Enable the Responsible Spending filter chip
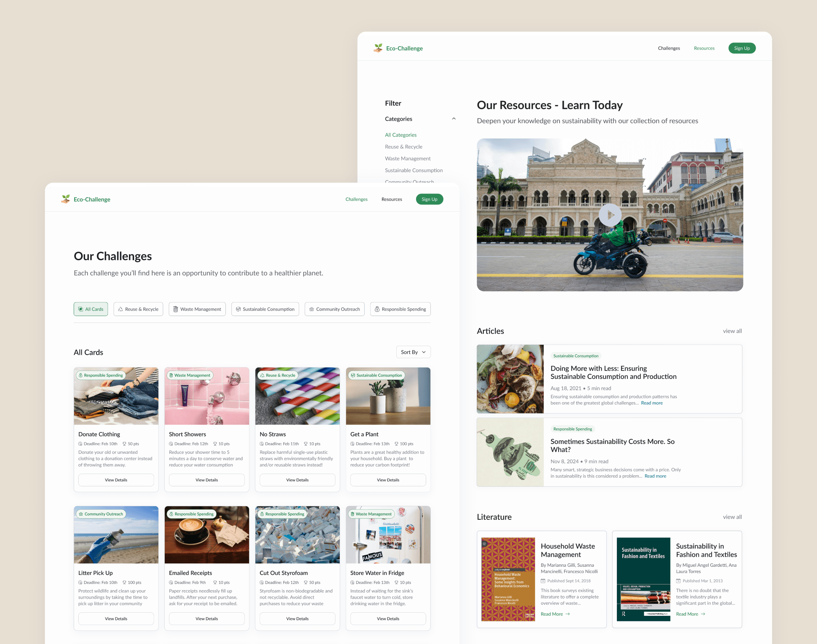The height and width of the screenshot is (644, 817). 400,309
